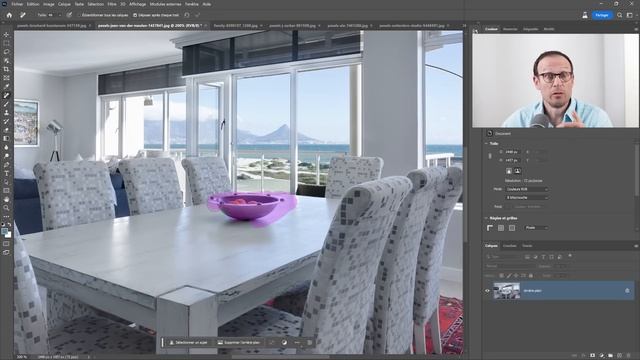
Task: Click the Partager button
Action: point(602,15)
